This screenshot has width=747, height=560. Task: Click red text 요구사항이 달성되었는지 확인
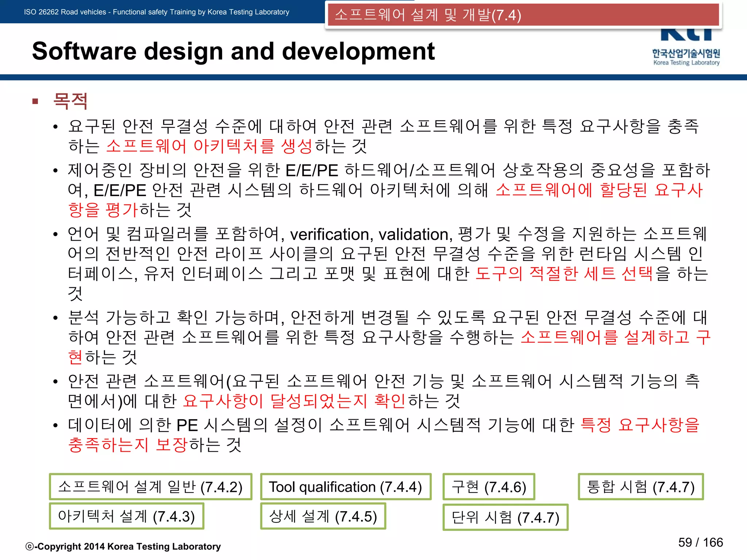294,401
